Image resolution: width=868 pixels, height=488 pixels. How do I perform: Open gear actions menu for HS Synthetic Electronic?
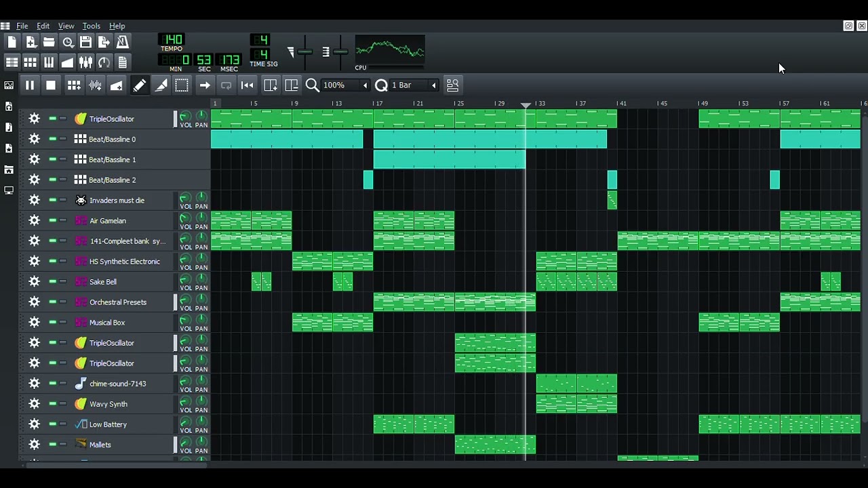35,261
